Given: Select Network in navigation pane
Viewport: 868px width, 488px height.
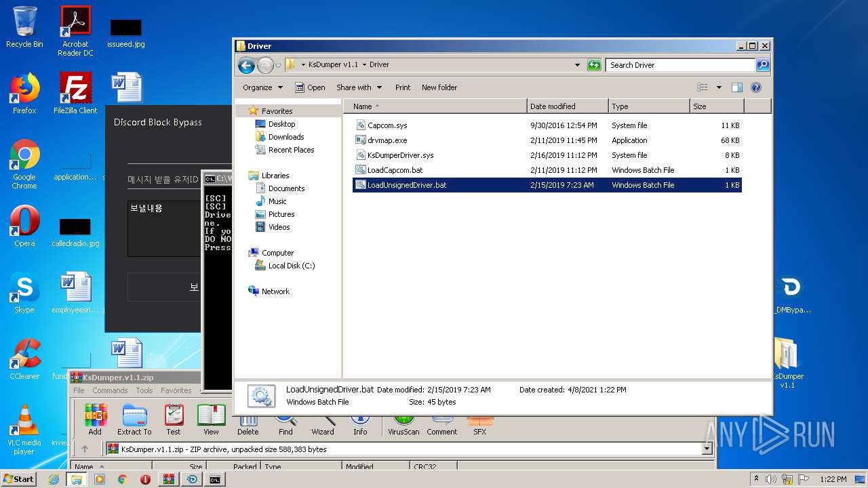Looking at the screenshot, I should 275,291.
